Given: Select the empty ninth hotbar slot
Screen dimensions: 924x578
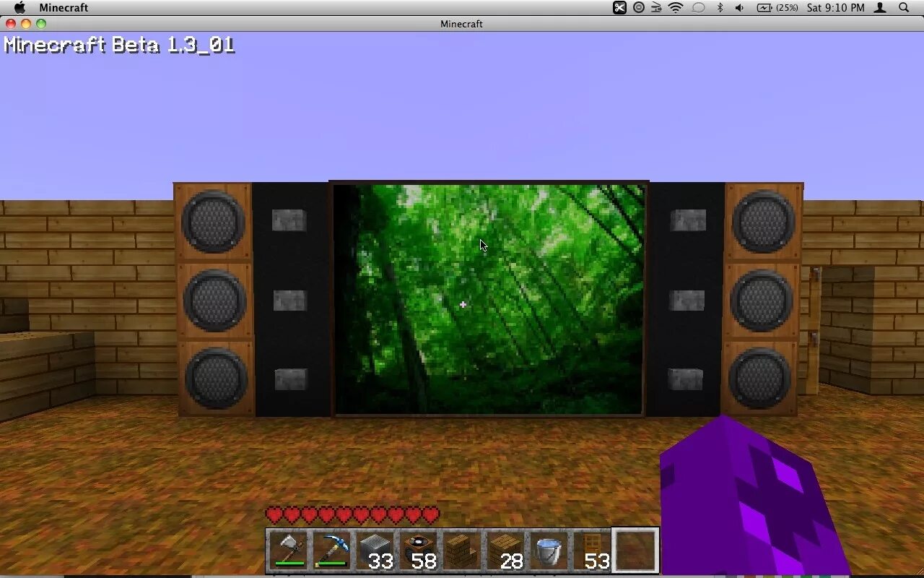Looking at the screenshot, I should point(635,551).
